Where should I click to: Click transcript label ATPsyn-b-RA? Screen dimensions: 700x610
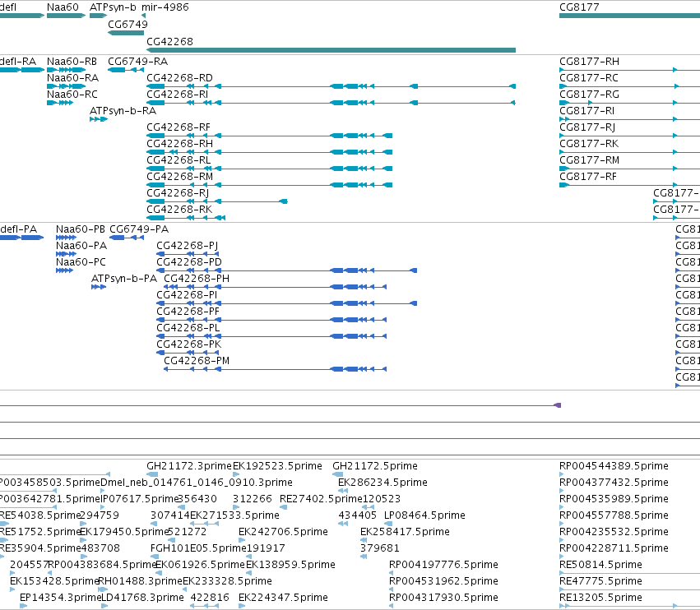click(123, 111)
